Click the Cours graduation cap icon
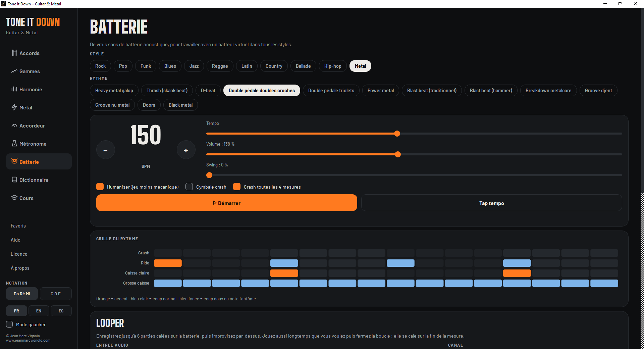Image resolution: width=644 pixels, height=349 pixels. (x=14, y=198)
